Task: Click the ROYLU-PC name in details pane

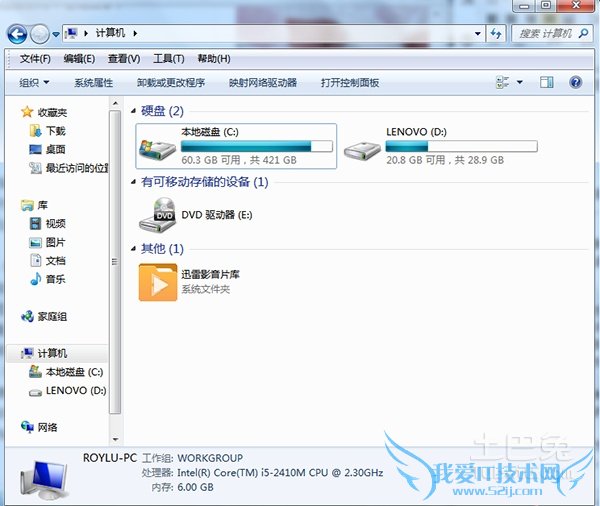Action: [x=110, y=458]
